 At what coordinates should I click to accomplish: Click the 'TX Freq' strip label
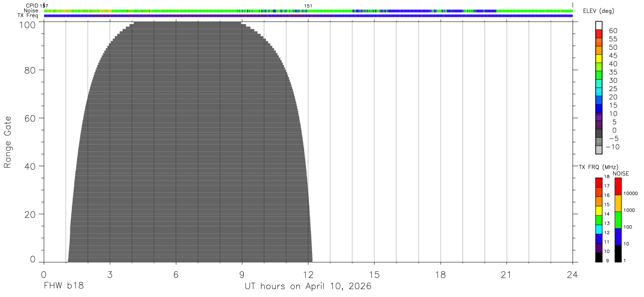click(x=28, y=16)
